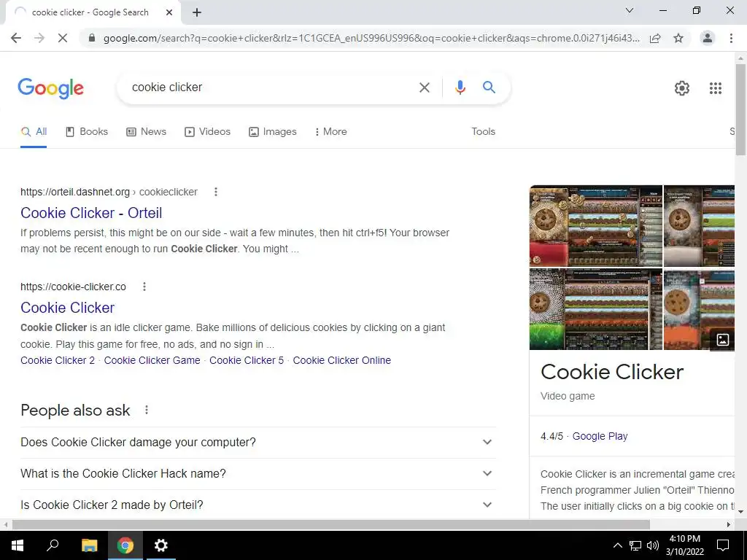
Task: Click the share this page icon
Action: 655,38
